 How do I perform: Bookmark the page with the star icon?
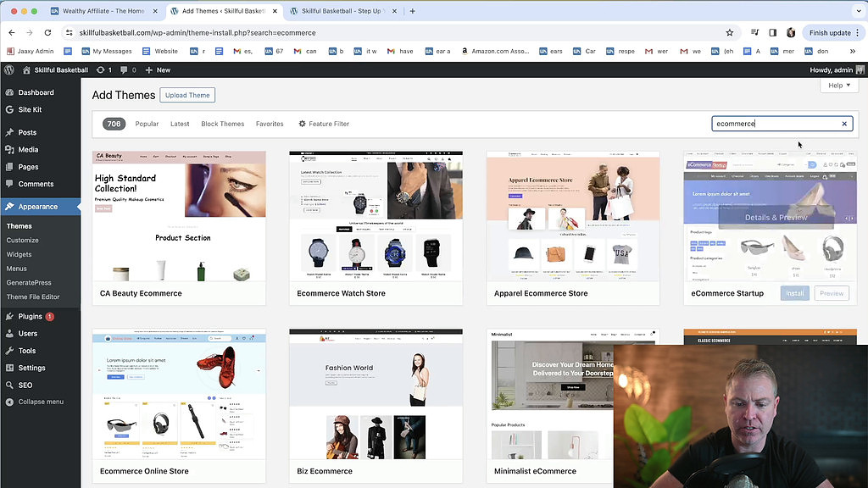point(729,31)
